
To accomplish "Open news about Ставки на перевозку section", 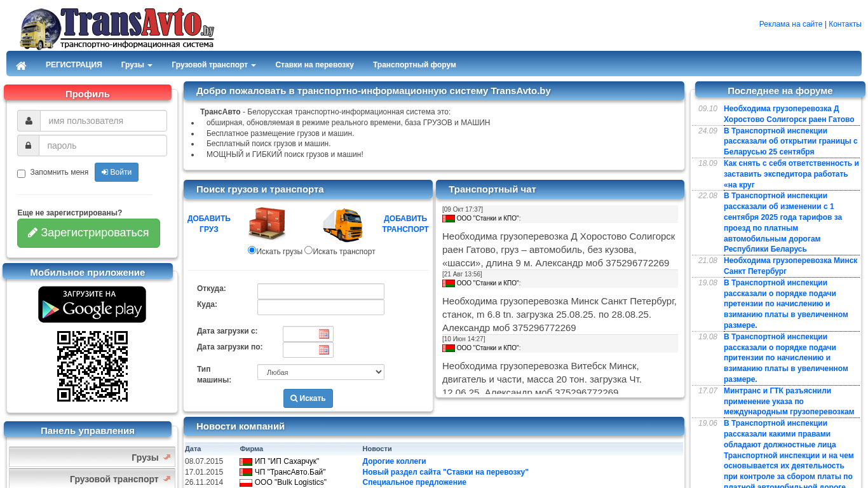I will pos(445,472).
